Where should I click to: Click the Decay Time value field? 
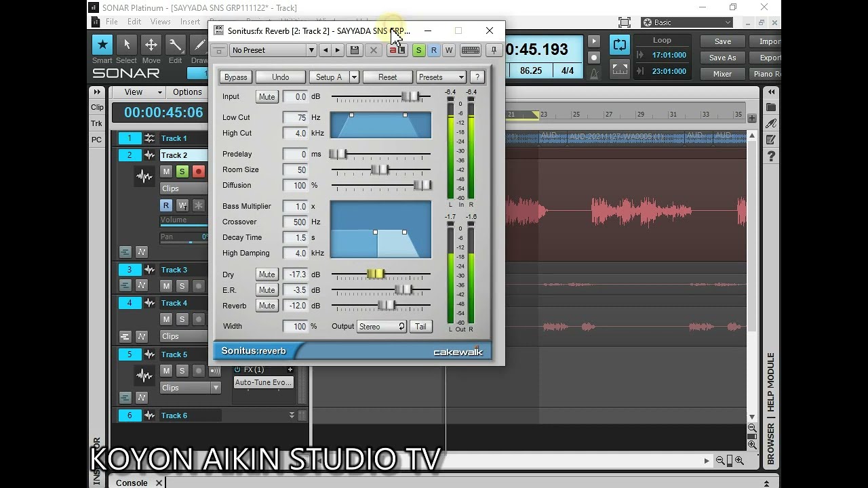[295, 237]
